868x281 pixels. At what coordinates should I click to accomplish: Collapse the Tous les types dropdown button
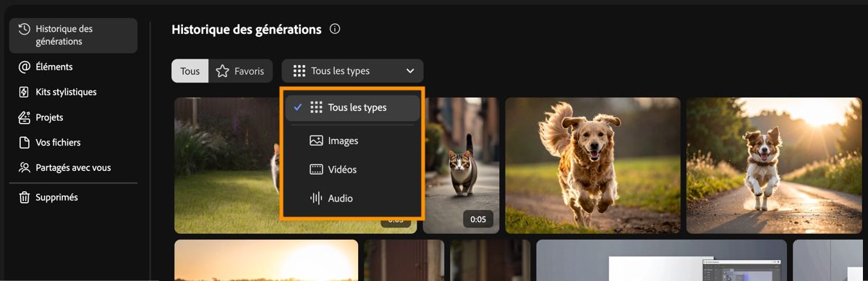(x=352, y=71)
